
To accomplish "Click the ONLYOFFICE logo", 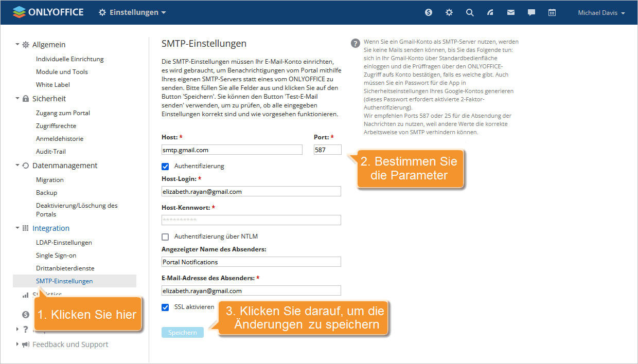I will tap(48, 12).
